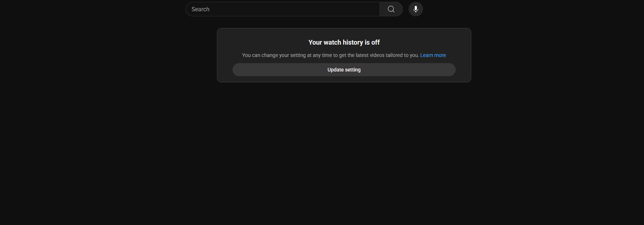Select the 'Your watch history is off' heading
644x225 pixels.
click(344, 42)
